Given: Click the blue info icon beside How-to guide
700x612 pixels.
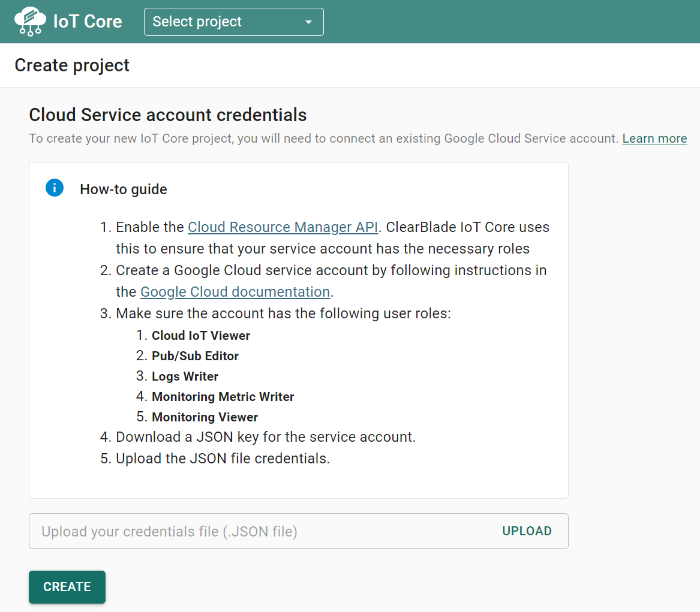Looking at the screenshot, I should coord(55,188).
